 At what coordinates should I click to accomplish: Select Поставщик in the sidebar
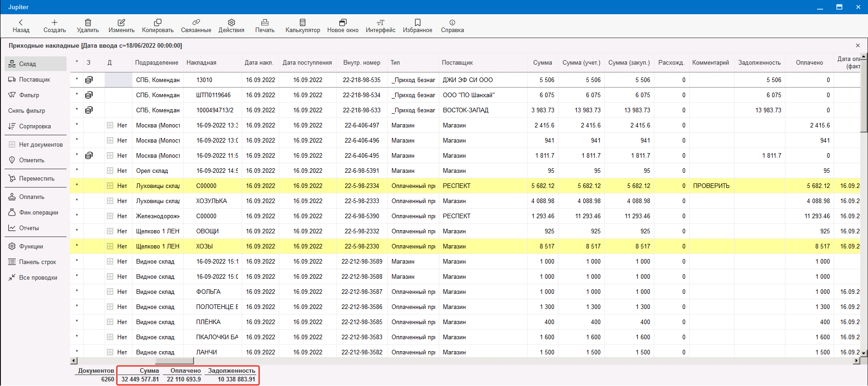click(35, 79)
